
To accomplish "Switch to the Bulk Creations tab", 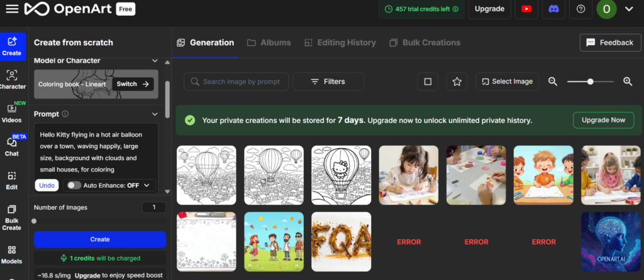I will click(x=425, y=43).
